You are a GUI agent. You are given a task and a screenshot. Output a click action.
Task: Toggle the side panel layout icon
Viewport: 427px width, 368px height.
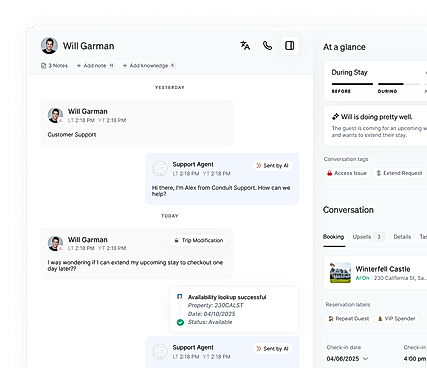click(290, 45)
